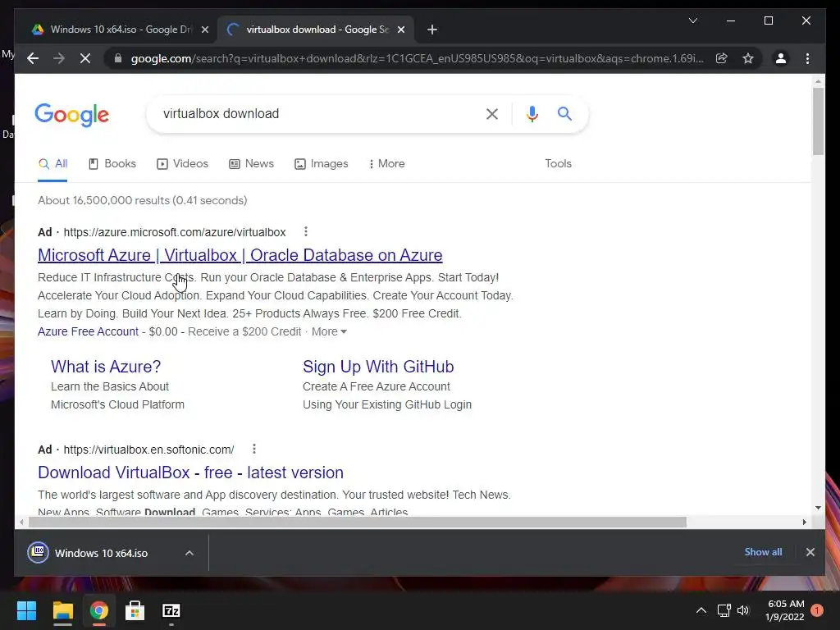Image resolution: width=840 pixels, height=630 pixels.
Task: Open Download VirtualBox free latest version link
Action: [x=190, y=472]
